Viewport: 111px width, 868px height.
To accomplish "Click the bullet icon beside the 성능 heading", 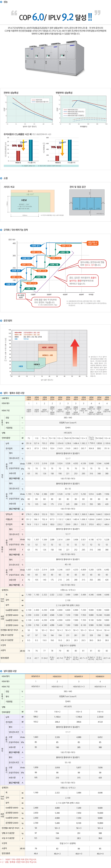I will point(1,2).
